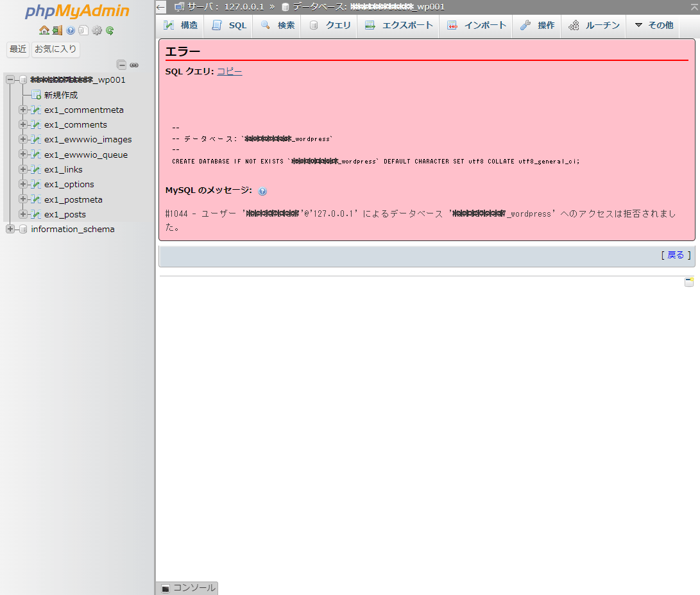Collapse the _wp001 database tree node

click(x=10, y=80)
